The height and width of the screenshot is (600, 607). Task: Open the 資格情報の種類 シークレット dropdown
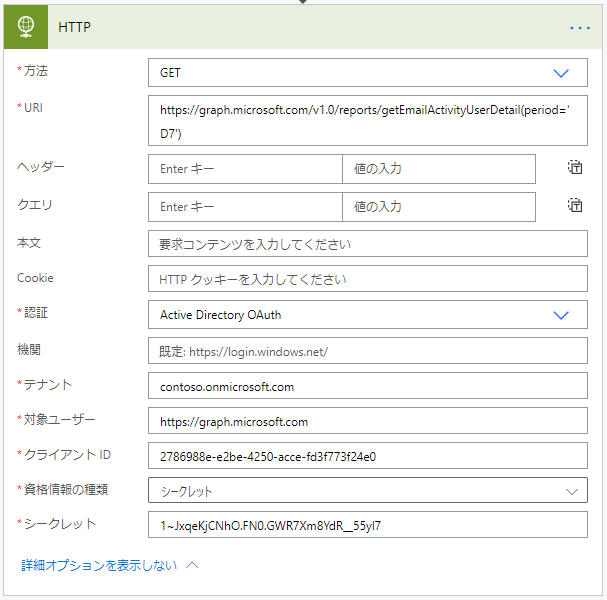click(368, 490)
